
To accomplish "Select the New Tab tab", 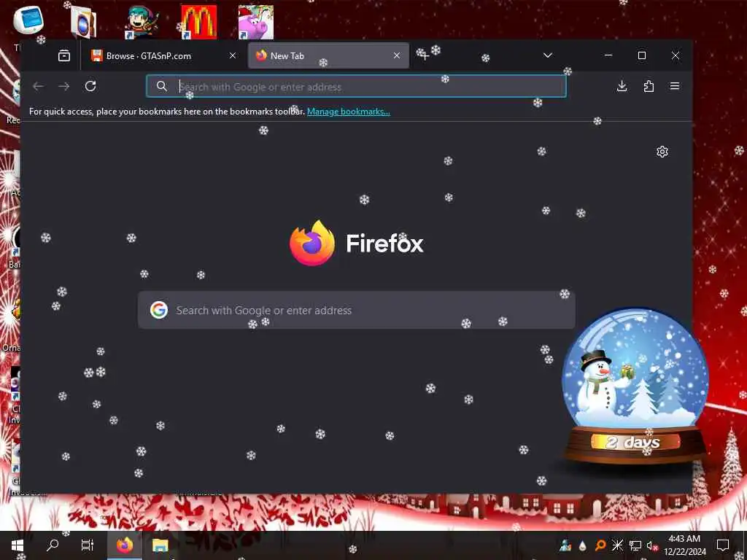I will tap(328, 55).
